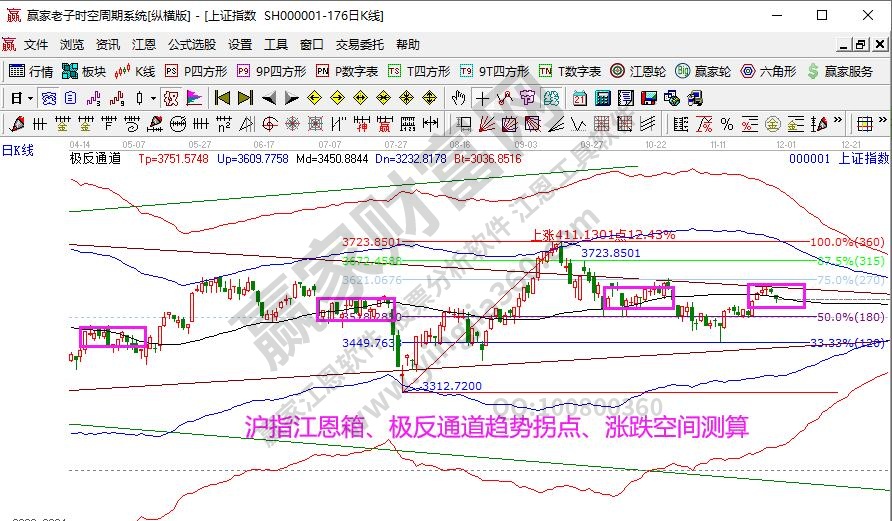Launch the 六角形 hexagon tool
The height and width of the screenshot is (521, 892).
tap(768, 71)
